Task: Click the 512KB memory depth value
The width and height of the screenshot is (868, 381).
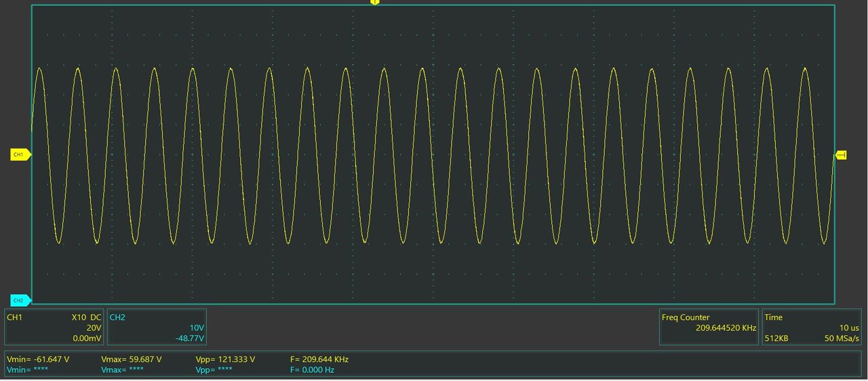Action: click(x=776, y=338)
